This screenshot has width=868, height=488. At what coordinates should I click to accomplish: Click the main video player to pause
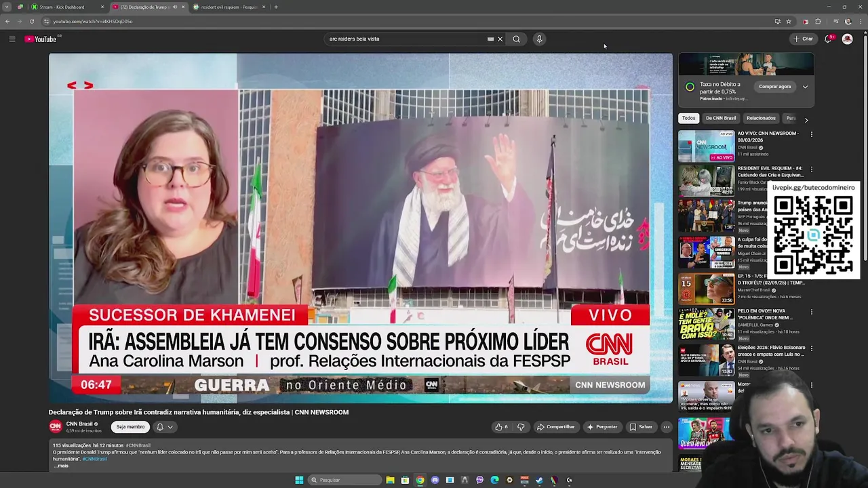(x=361, y=228)
